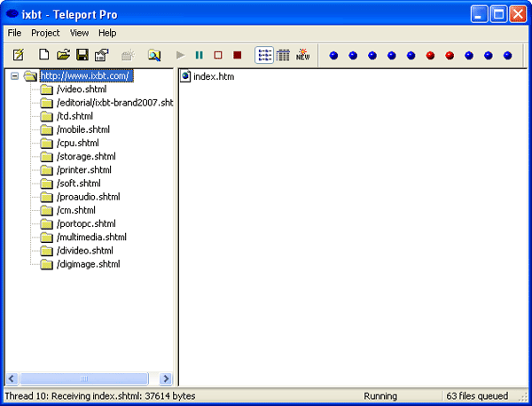The height and width of the screenshot is (406, 532).
Task: Abort project with solid red square
Action: coord(238,55)
